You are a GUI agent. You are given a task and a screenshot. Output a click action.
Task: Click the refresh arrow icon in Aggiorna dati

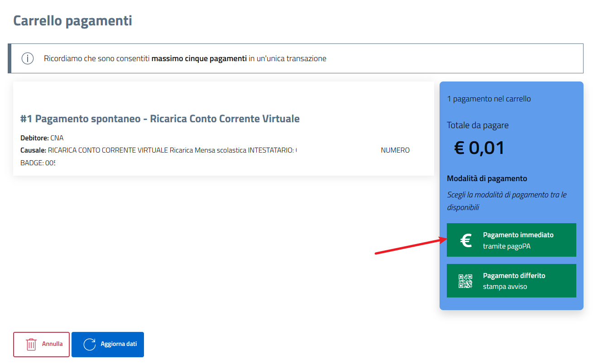(x=90, y=344)
